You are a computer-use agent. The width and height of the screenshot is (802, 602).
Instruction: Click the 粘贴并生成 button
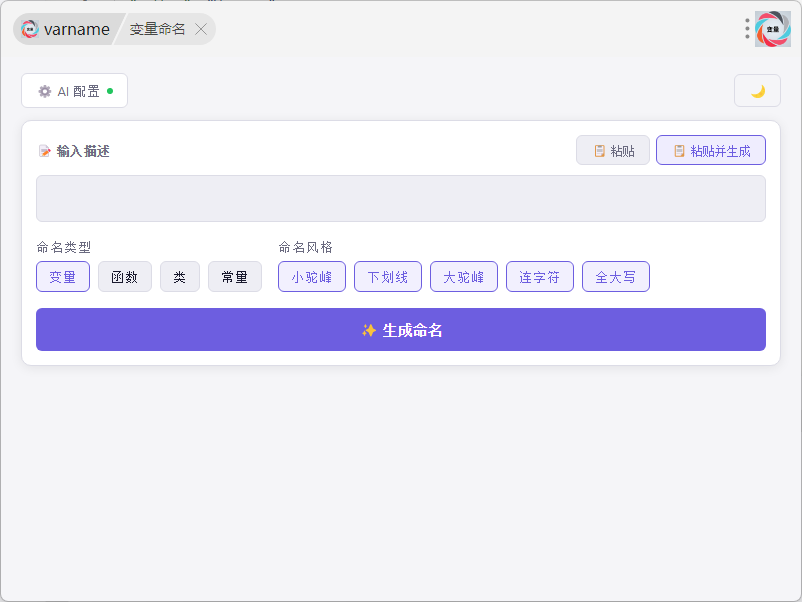[711, 150]
